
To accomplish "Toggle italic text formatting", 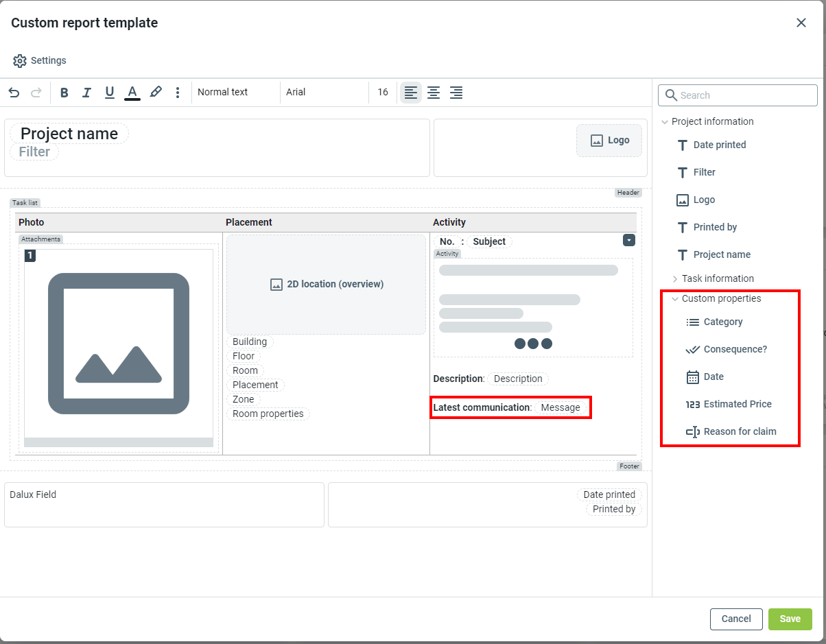I will pos(86,93).
